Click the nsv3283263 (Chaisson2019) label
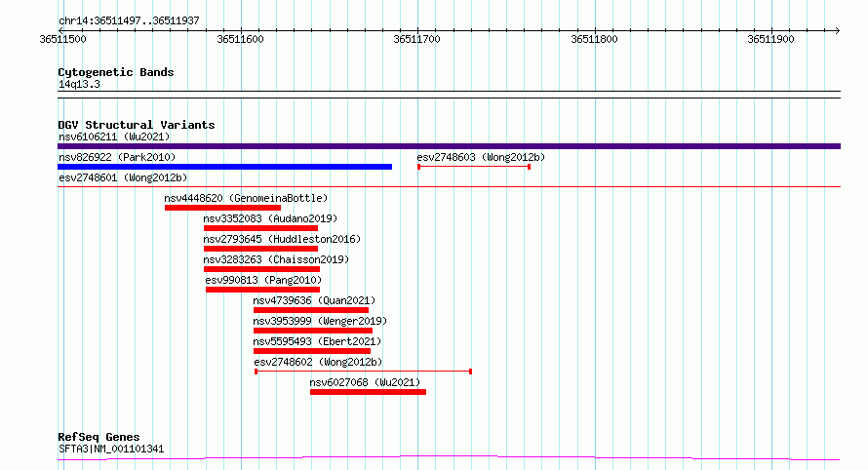This screenshot has height=470, width=868. pos(276,259)
